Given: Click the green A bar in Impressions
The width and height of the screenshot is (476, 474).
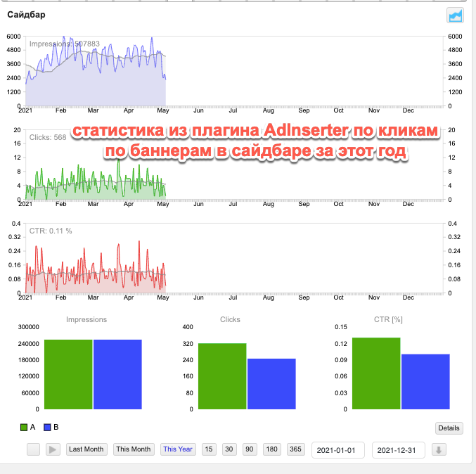Looking at the screenshot, I should coord(68,374).
